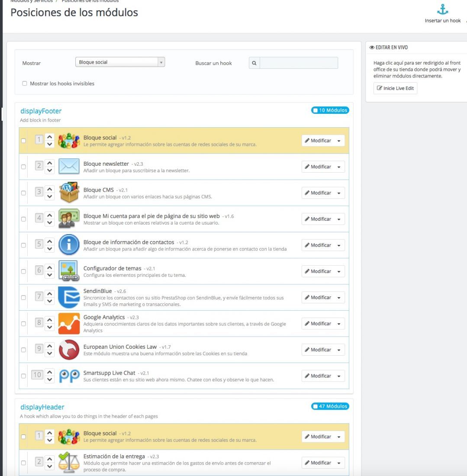Select all via 47 Módulos badge checkbox
The height and width of the screenshot is (476, 467).
pyautogui.click(x=316, y=406)
